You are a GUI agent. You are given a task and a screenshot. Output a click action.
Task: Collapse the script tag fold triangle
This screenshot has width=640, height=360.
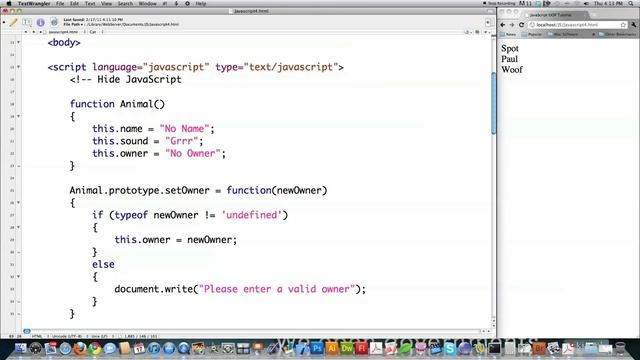click(x=18, y=67)
